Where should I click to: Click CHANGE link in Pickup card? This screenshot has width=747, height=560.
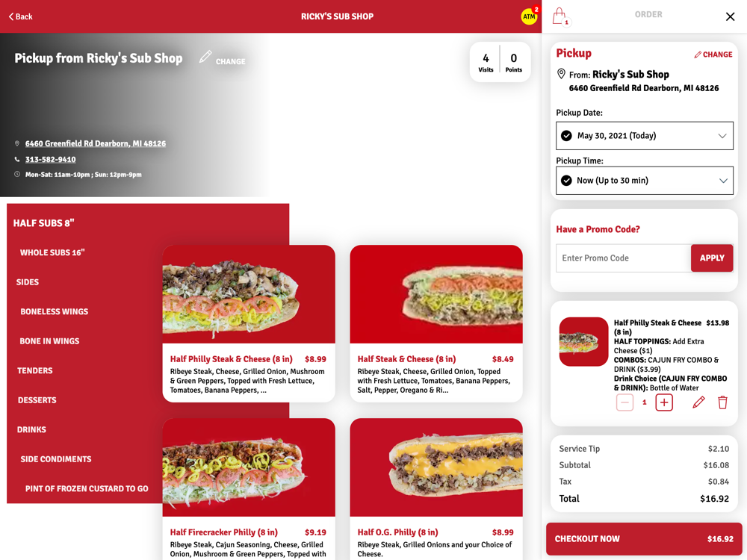[x=713, y=55]
